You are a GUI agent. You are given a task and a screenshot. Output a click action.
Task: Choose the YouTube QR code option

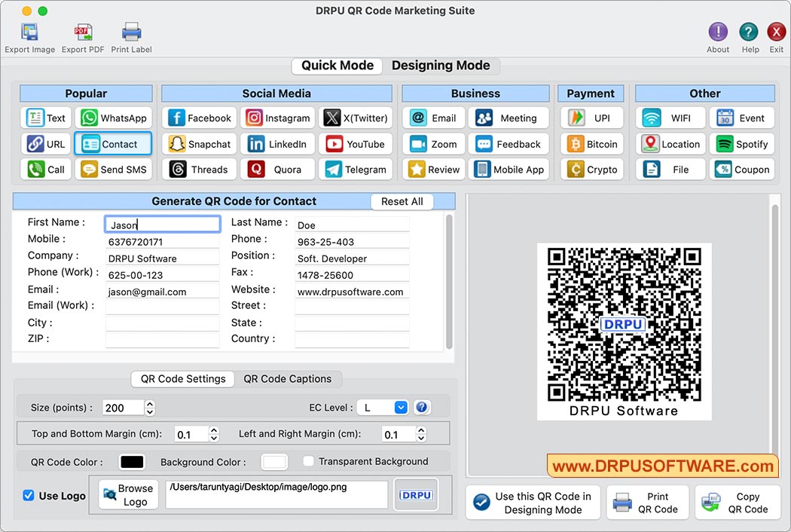(x=356, y=143)
